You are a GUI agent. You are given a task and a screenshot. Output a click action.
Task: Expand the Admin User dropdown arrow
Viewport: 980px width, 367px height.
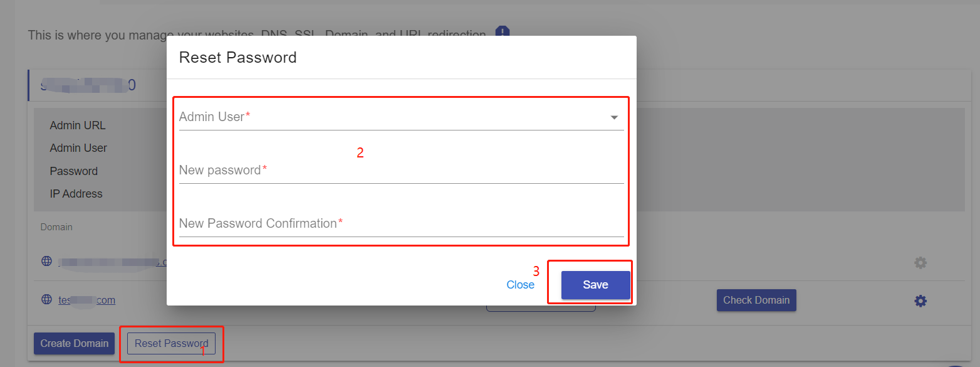pyautogui.click(x=614, y=117)
